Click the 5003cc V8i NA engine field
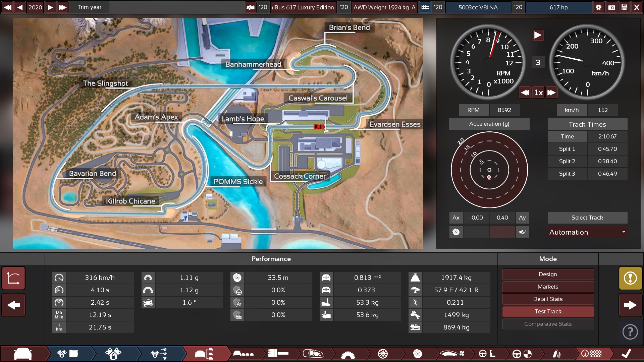 coord(478,7)
